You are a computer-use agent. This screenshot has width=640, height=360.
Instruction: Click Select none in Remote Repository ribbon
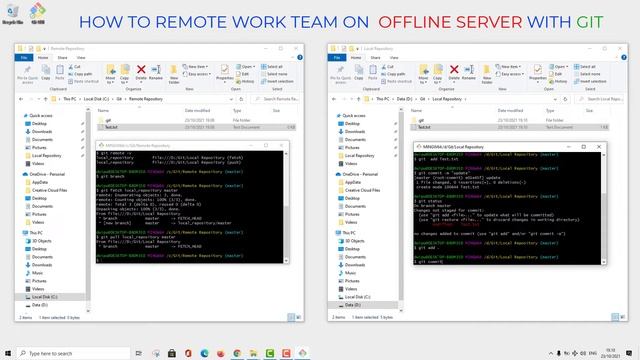274,74
